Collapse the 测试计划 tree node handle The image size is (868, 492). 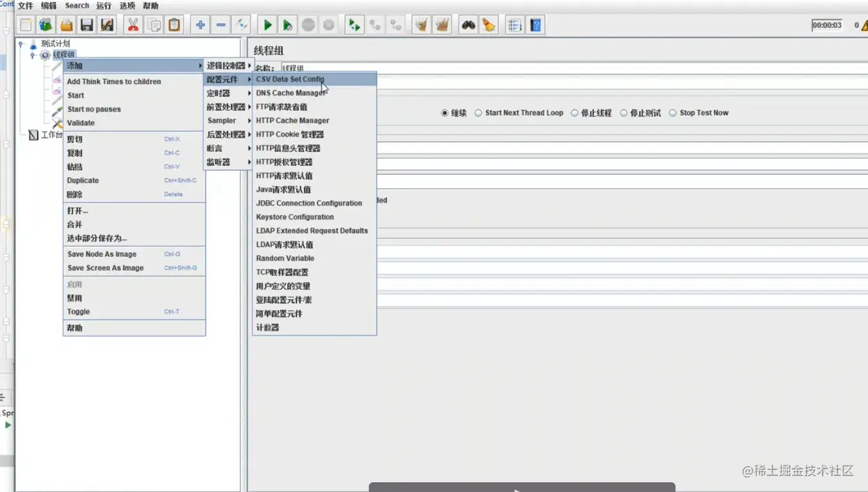[21, 44]
